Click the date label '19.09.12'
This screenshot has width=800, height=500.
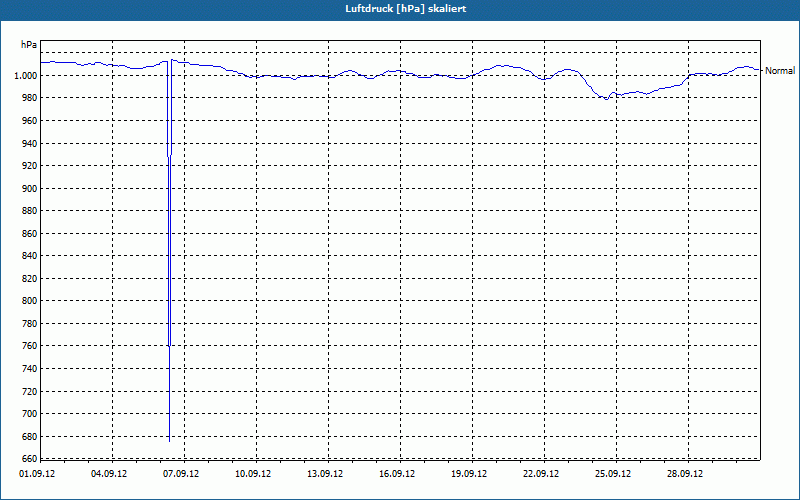click(469, 474)
